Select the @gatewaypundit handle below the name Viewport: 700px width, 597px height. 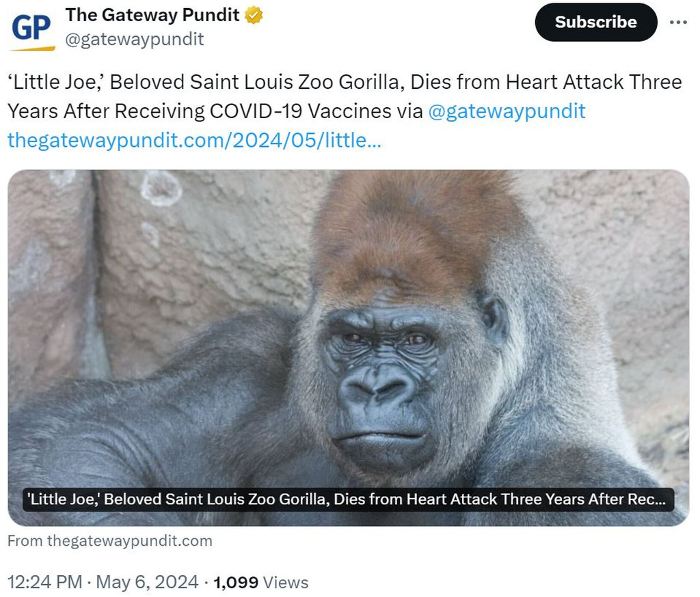[x=134, y=39]
